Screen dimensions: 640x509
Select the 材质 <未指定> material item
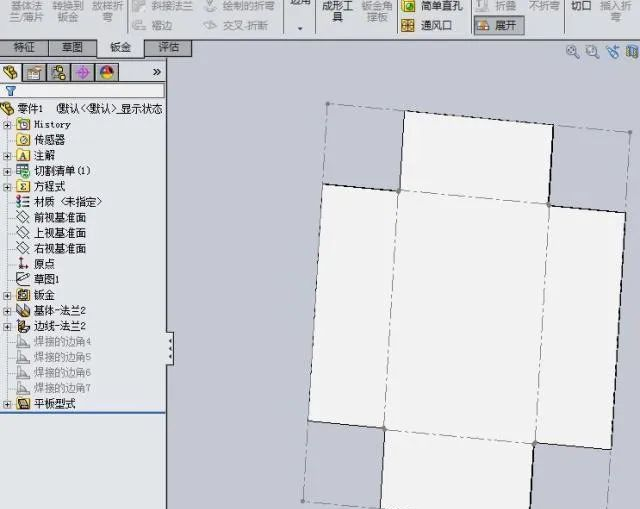(68, 202)
